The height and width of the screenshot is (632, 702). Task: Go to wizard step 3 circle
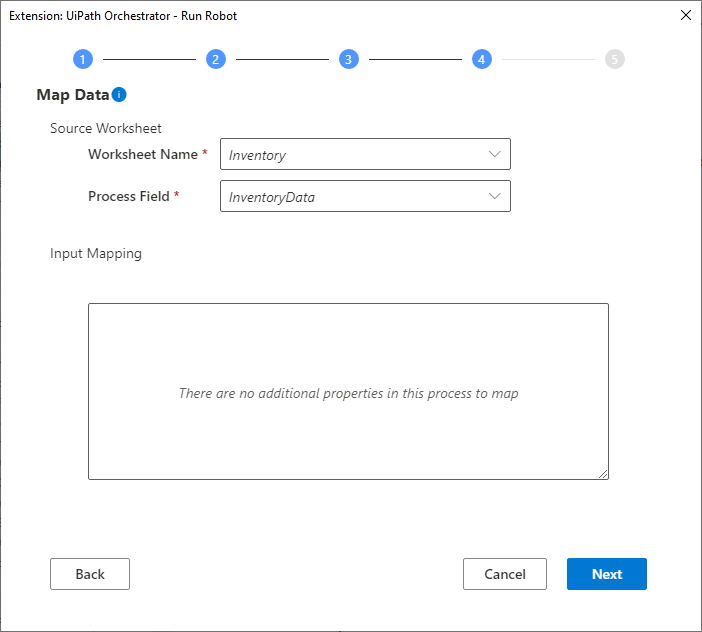click(349, 59)
